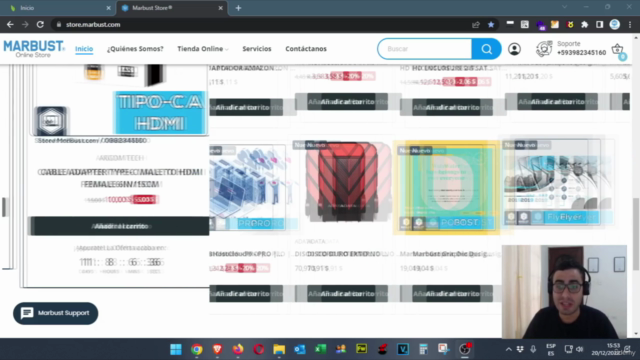Reload the current page
Screen dimensions: 640x360
(x=40, y=24)
